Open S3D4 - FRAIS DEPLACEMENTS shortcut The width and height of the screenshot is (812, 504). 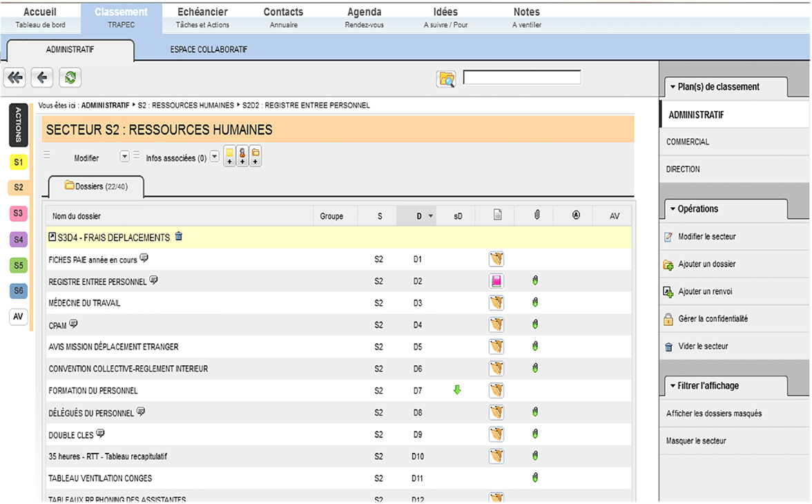[x=113, y=238]
